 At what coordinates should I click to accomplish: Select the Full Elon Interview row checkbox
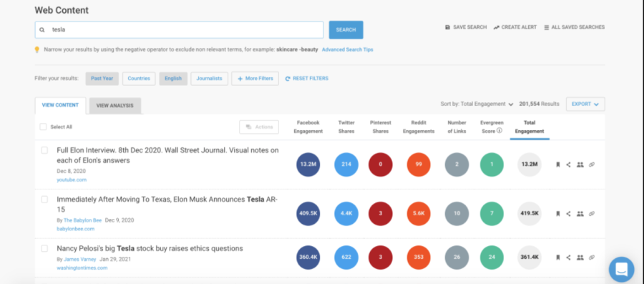[x=44, y=150]
